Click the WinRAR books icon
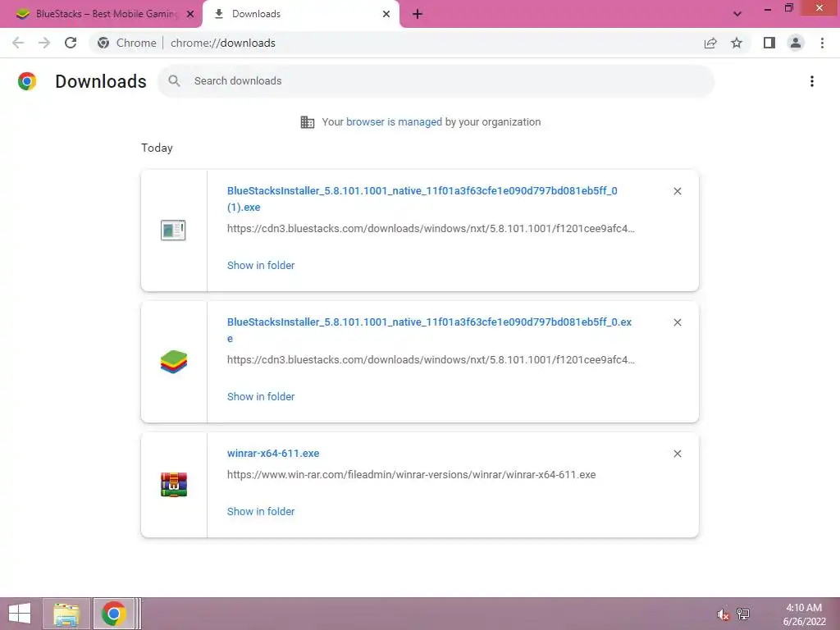This screenshot has width=840, height=630. (174, 485)
